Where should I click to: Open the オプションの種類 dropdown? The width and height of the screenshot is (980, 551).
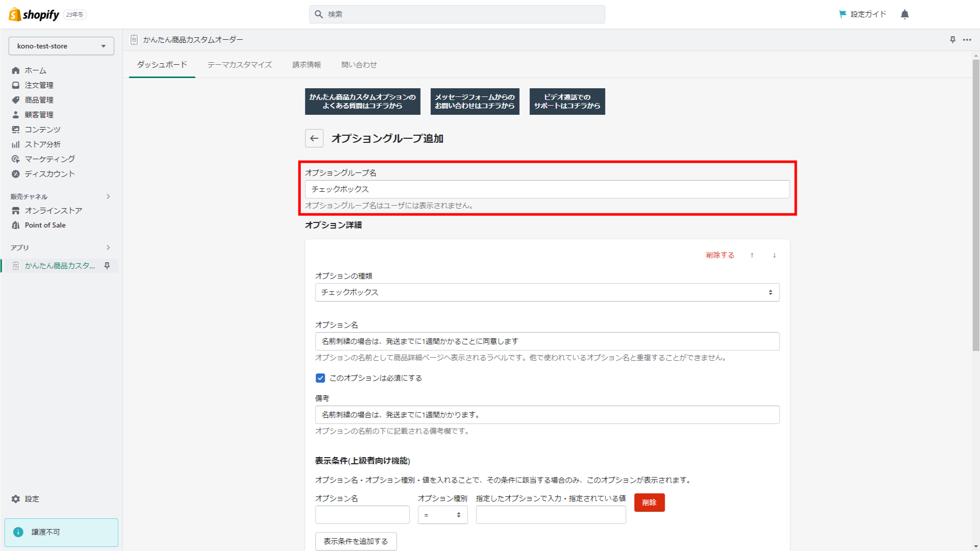point(547,292)
